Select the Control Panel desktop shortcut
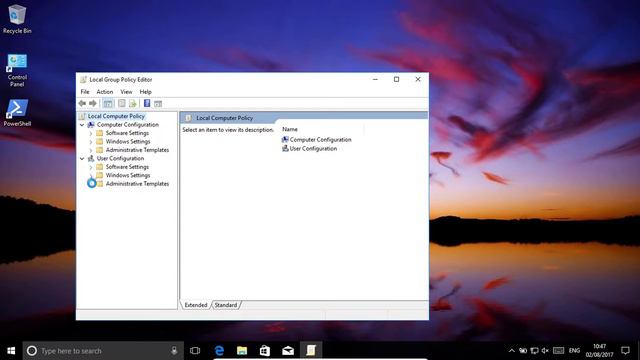The width and height of the screenshot is (640, 360). click(17, 71)
